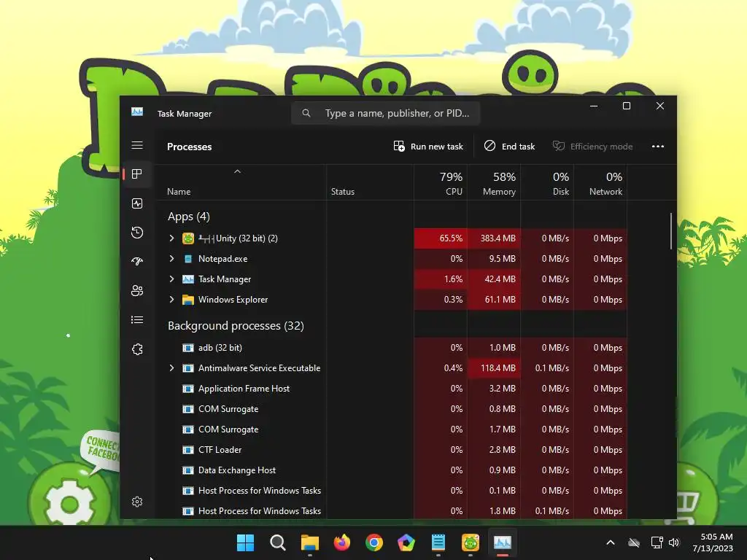The height and width of the screenshot is (560, 747).
Task: Click Run new task
Action: coord(428,146)
